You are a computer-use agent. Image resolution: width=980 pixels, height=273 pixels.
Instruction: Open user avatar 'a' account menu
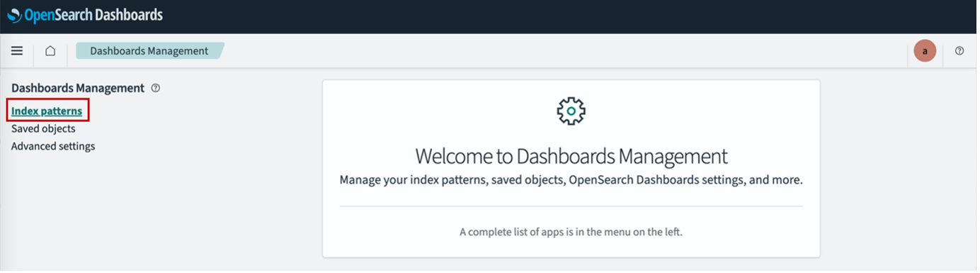tap(925, 51)
